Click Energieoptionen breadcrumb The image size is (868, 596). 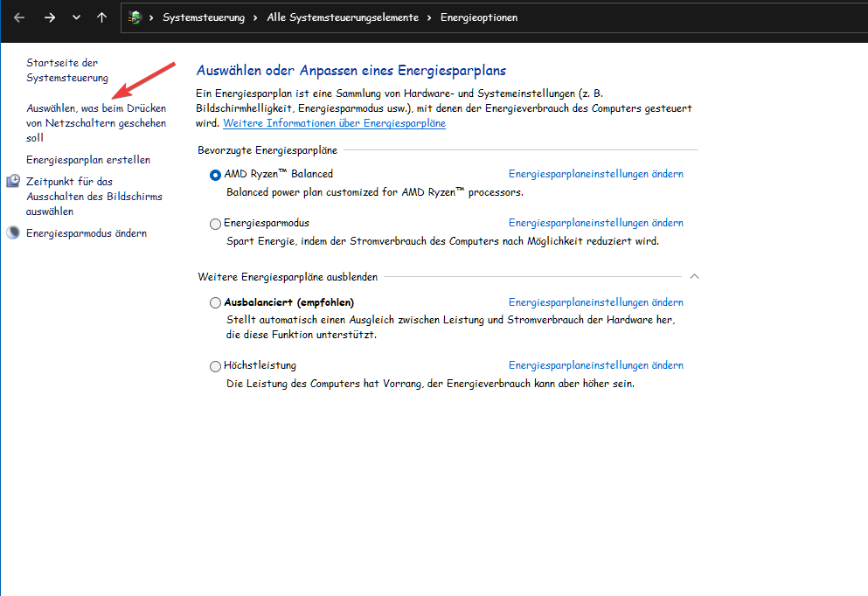pos(479,17)
